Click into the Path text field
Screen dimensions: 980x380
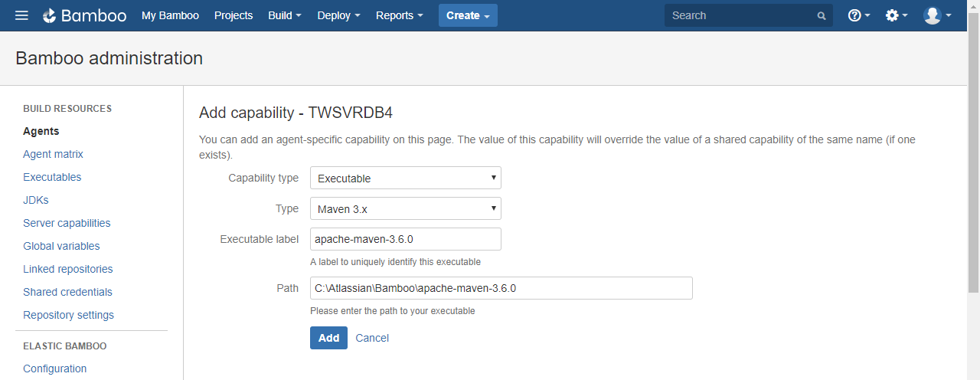click(x=501, y=288)
